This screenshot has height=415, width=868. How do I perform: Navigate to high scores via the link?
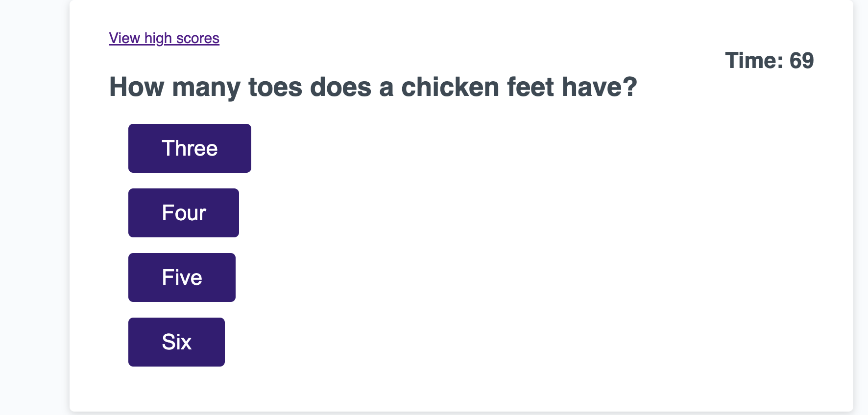164,38
